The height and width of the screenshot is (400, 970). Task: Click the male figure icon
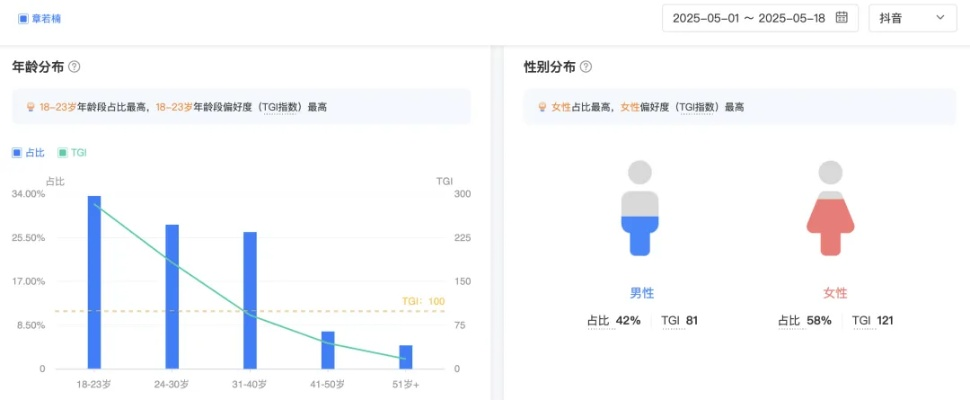coord(641,208)
